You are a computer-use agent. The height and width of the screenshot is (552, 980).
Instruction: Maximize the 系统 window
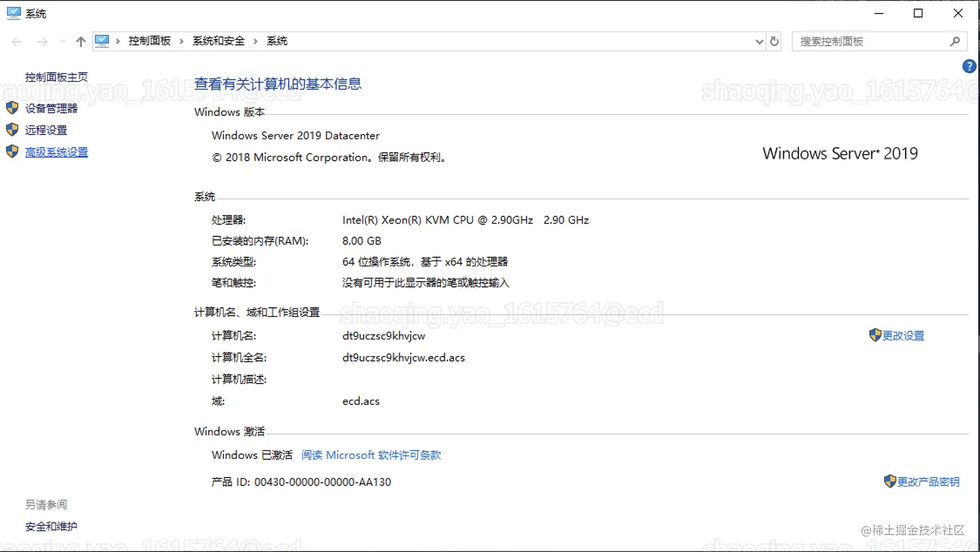(918, 13)
